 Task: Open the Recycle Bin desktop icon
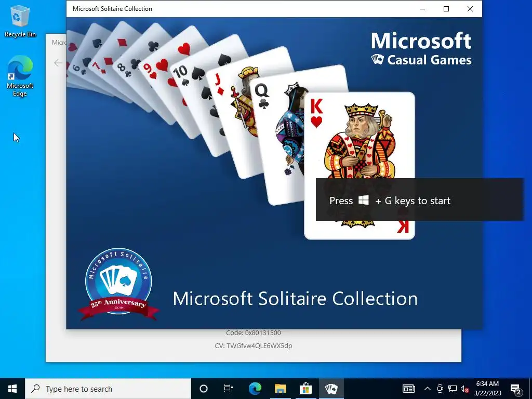click(20, 21)
